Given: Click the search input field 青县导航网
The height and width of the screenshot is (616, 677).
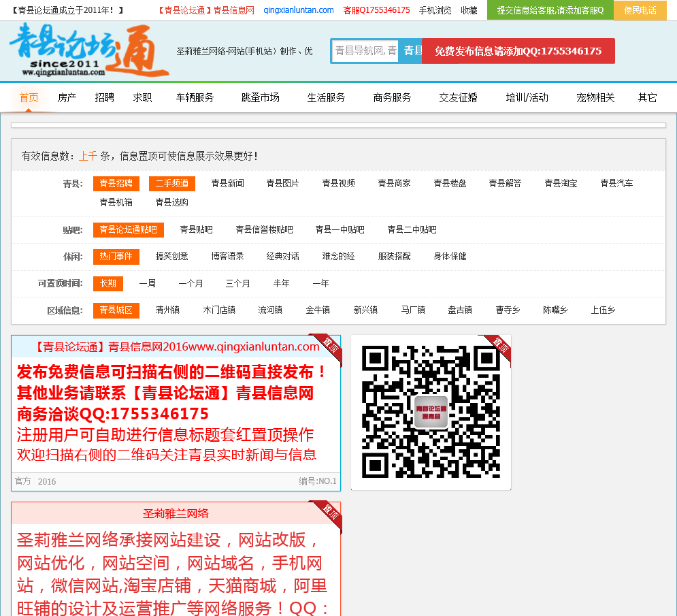Looking at the screenshot, I should coord(365,51).
